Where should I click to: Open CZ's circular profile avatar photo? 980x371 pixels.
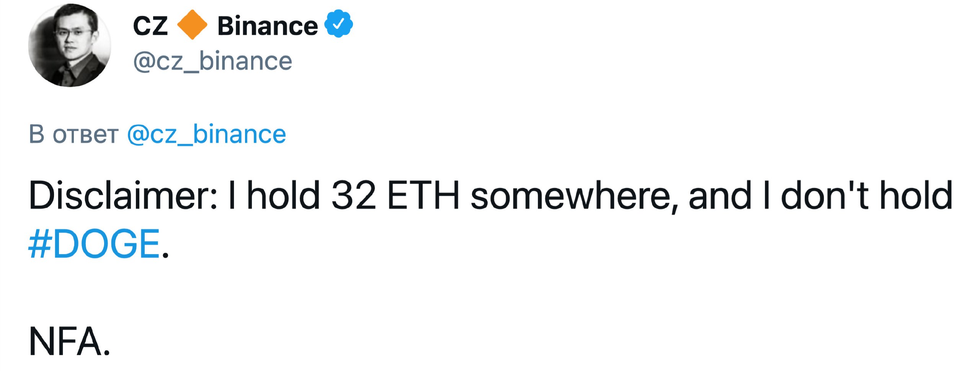click(70, 46)
